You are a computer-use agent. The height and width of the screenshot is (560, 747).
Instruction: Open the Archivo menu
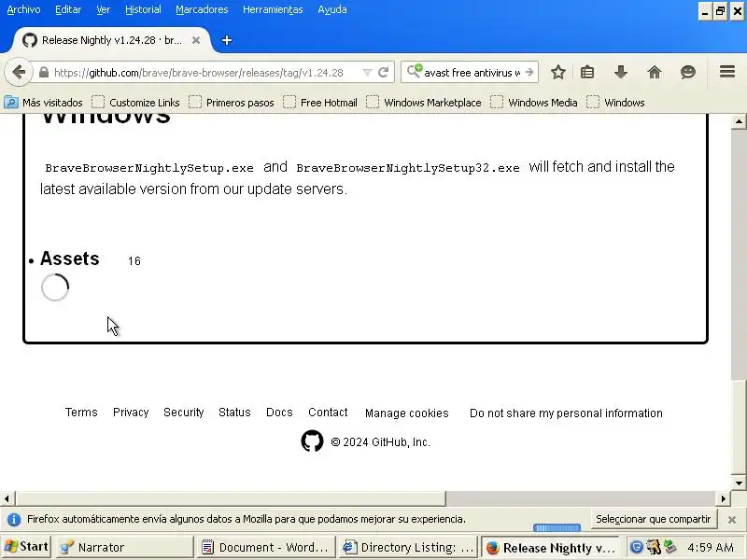click(x=23, y=9)
